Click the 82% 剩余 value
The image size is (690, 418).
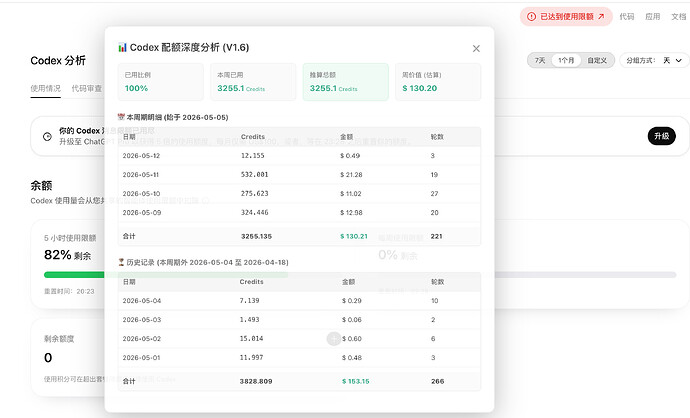(x=67, y=255)
